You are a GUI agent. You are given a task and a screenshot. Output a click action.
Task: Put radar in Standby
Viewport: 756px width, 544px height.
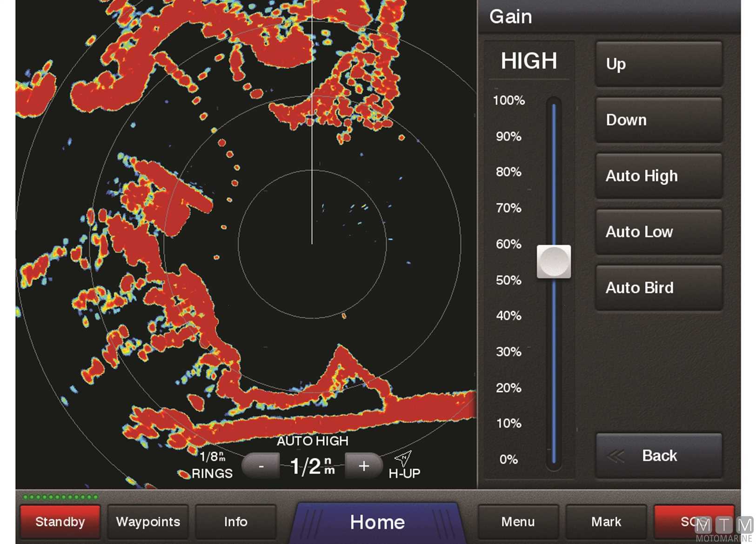pyautogui.click(x=60, y=522)
